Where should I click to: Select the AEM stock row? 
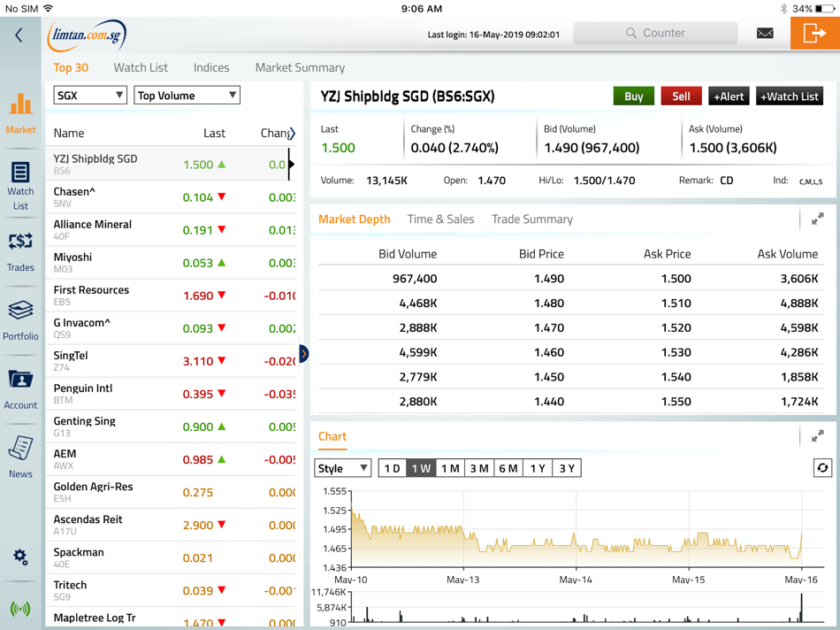tap(171, 458)
